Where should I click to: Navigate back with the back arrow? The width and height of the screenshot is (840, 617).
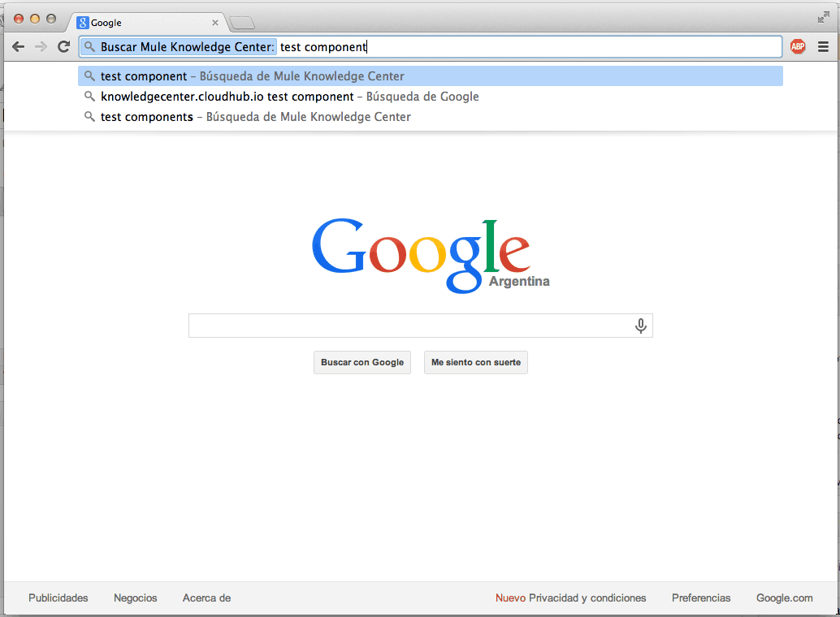pos(18,46)
